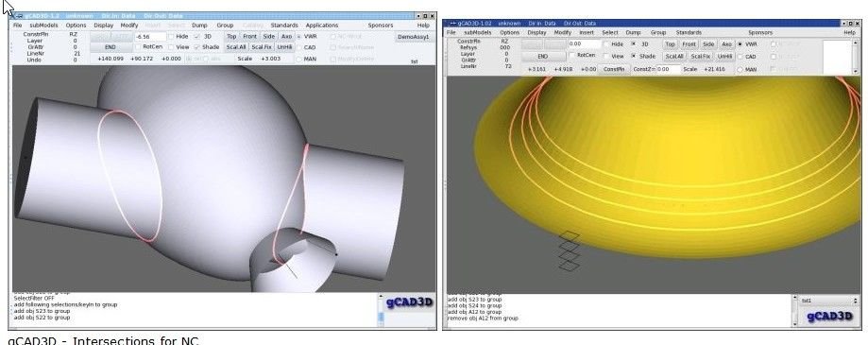Click Scal.Fix button in right window
The width and height of the screenshot is (868, 345).
(x=701, y=57)
